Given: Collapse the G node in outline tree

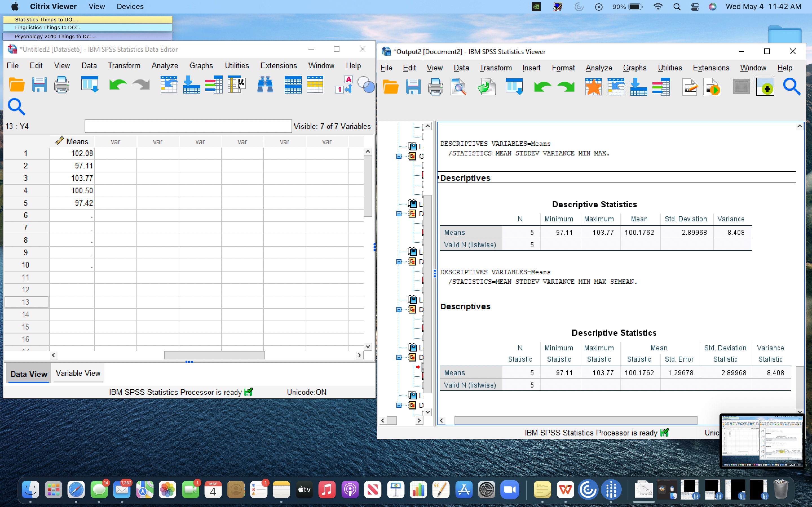Looking at the screenshot, I should coord(399,156).
